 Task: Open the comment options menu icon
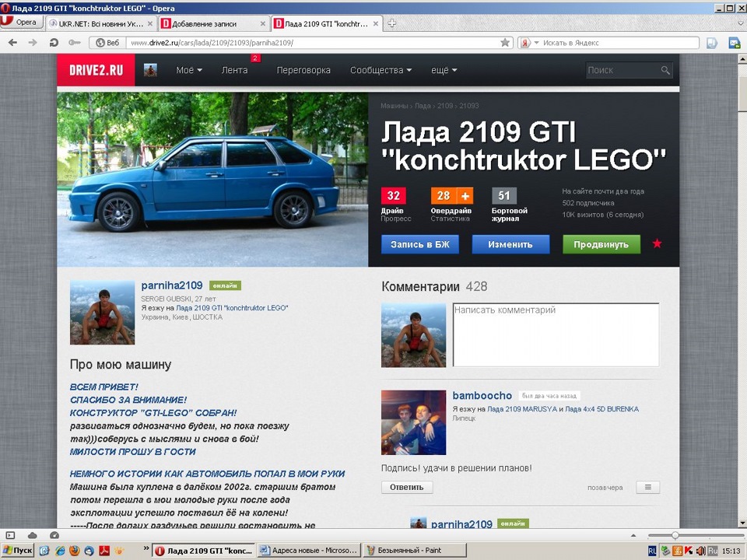point(648,487)
